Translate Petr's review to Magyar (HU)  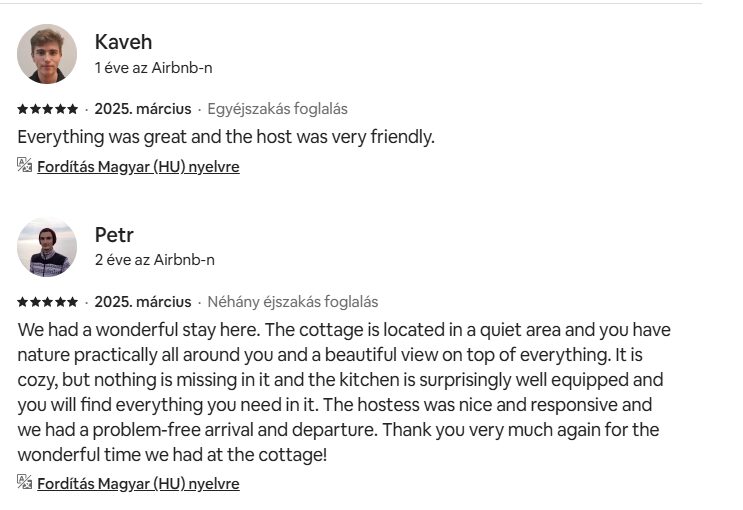[138, 484]
